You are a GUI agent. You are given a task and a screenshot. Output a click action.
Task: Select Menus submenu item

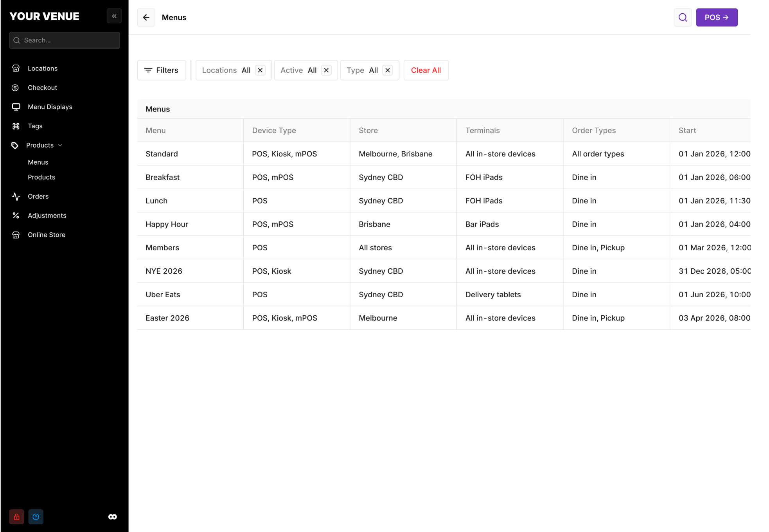[38, 162]
